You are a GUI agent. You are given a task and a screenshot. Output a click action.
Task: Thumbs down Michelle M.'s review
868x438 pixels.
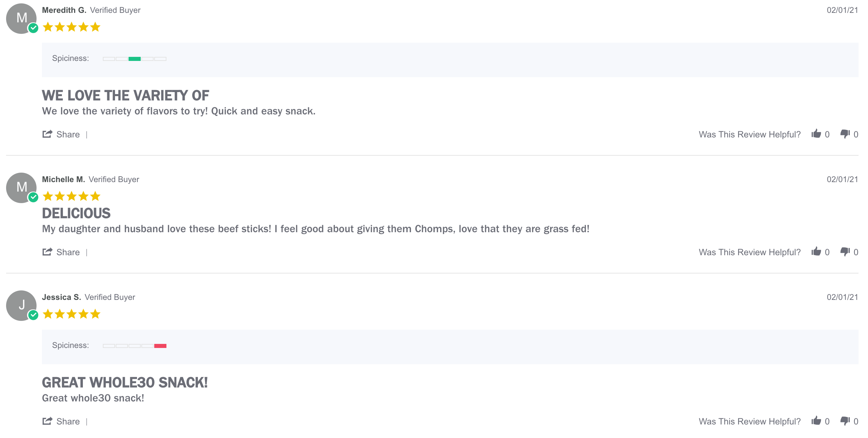point(845,251)
